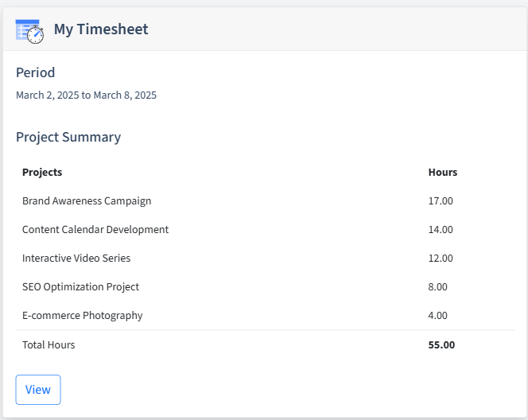This screenshot has width=528, height=420.
Task: Click the Hours column header
Action: click(x=442, y=172)
